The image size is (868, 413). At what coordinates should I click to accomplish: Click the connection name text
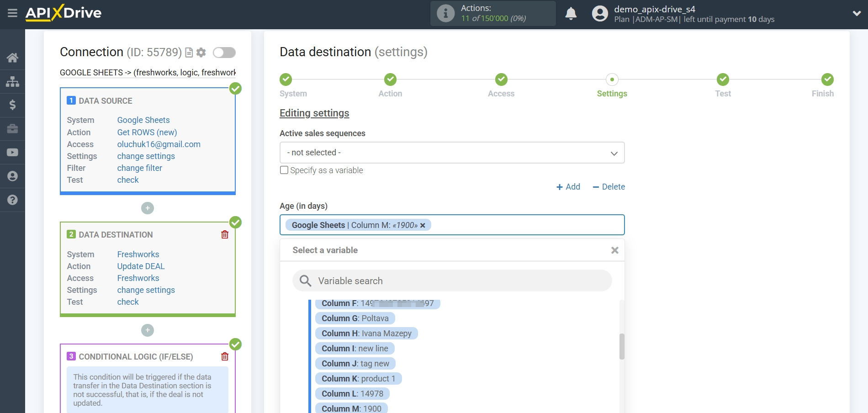pos(148,73)
